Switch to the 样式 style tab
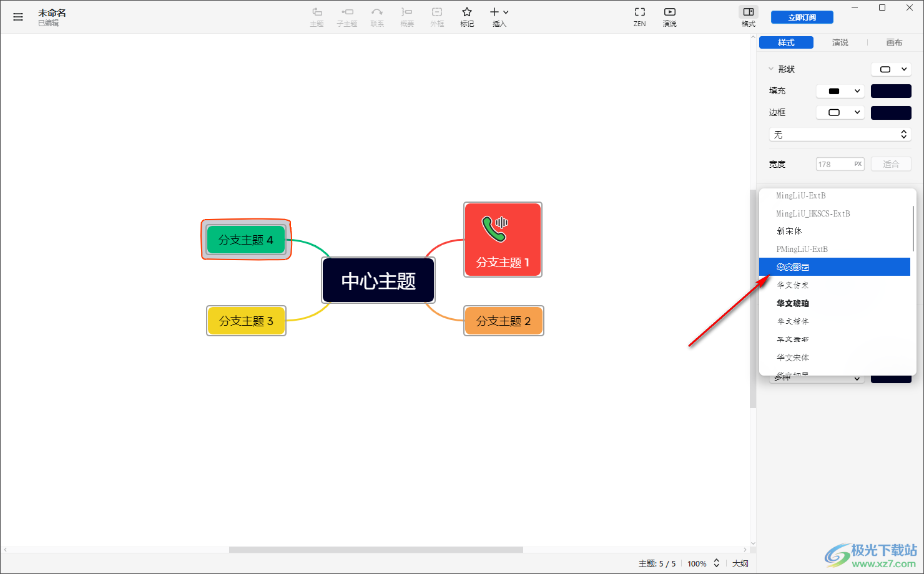The height and width of the screenshot is (574, 924). click(x=786, y=42)
